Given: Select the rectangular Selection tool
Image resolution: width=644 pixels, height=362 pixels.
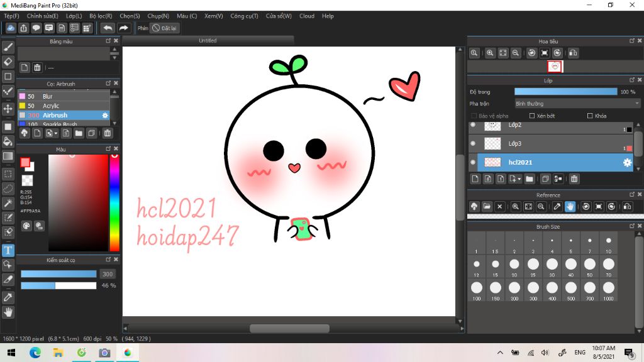Looking at the screenshot, I should [8, 174].
